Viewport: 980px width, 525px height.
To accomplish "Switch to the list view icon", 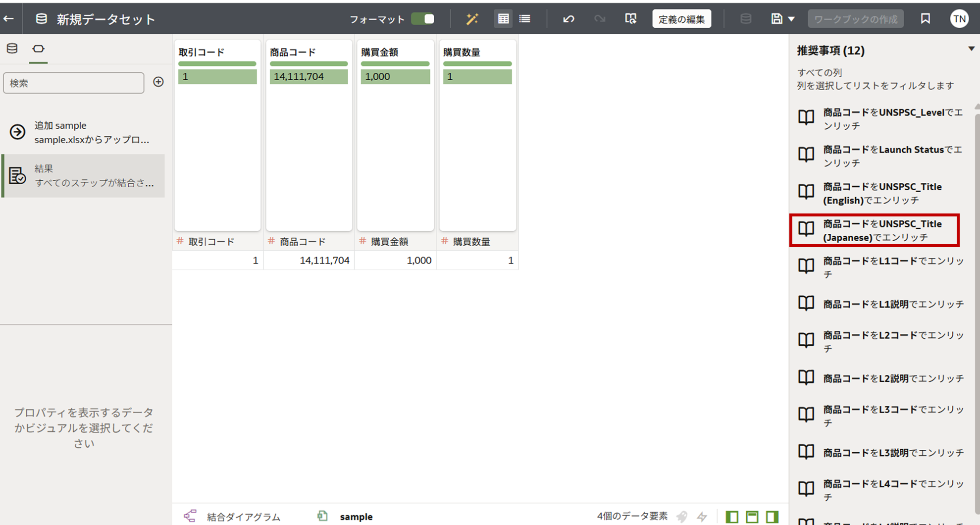I will pos(525,19).
